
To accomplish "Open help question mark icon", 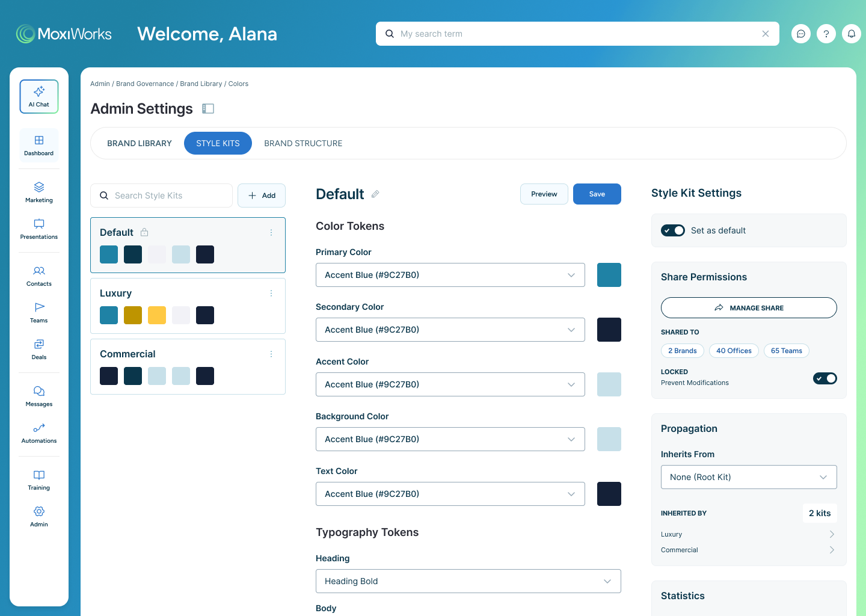I will click(x=826, y=34).
